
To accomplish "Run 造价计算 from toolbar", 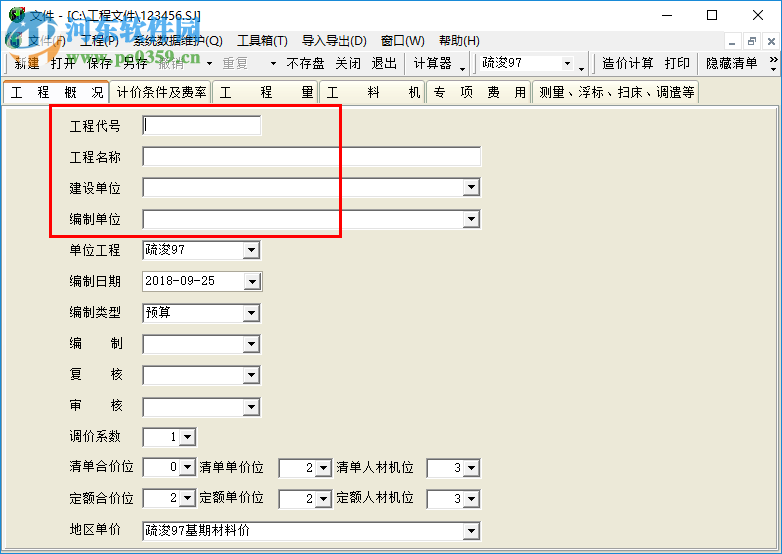I will tap(628, 63).
